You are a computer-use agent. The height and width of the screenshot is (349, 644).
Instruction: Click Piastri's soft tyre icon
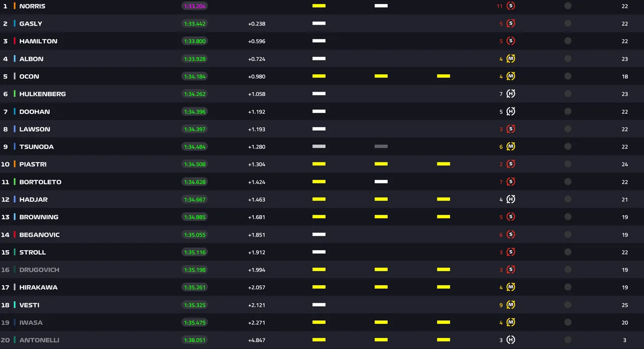511,164
